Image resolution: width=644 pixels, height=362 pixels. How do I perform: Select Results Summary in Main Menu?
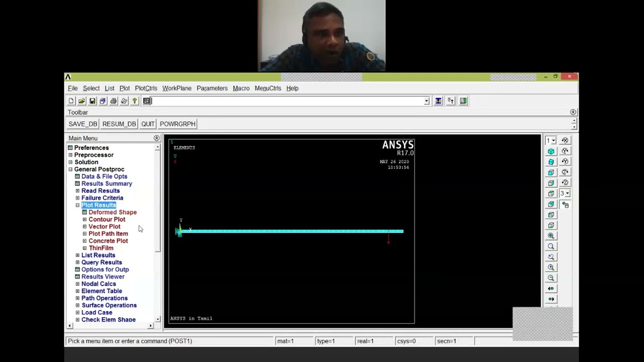point(107,184)
